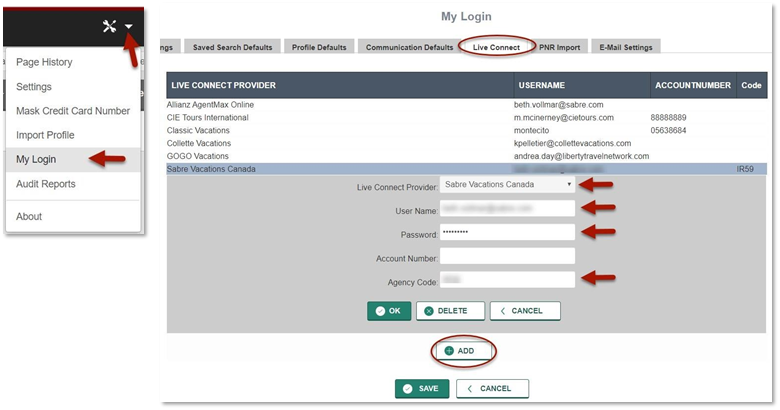Click About in the menu

[x=29, y=216]
